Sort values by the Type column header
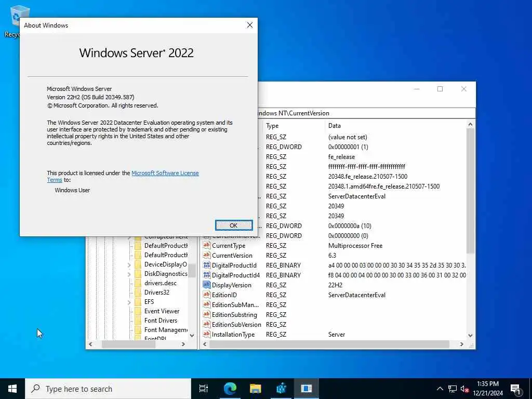This screenshot has height=399, width=532. pyautogui.click(x=294, y=126)
